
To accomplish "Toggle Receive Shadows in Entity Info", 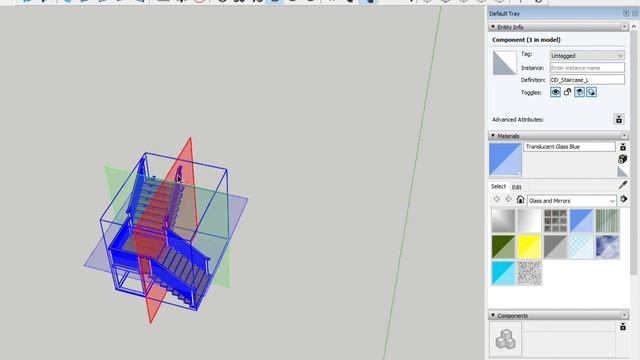I will pos(580,92).
